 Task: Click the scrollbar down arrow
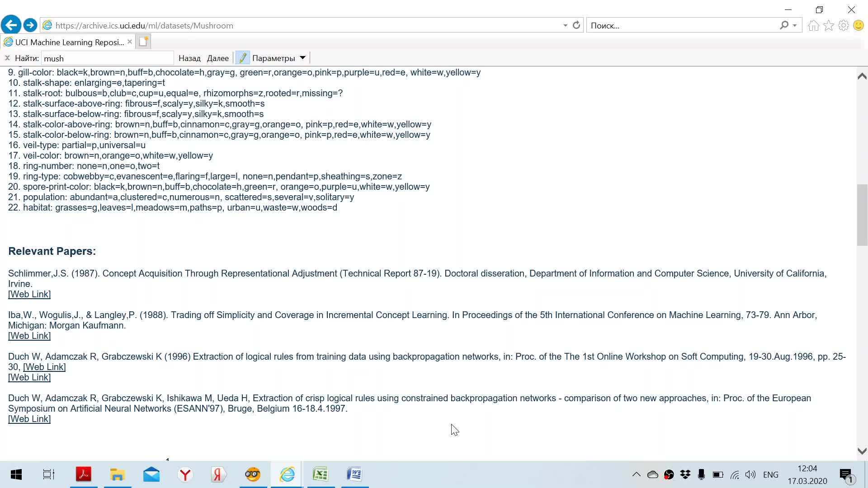(x=862, y=451)
